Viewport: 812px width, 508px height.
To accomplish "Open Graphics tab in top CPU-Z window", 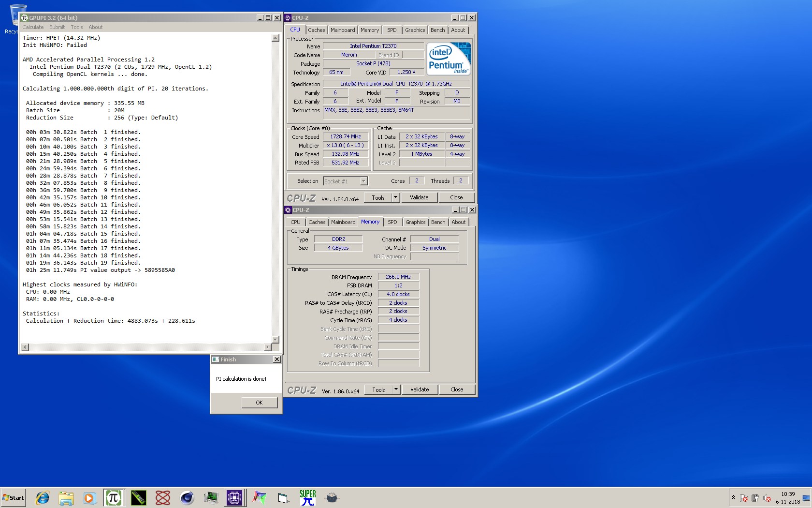I will pyautogui.click(x=415, y=30).
